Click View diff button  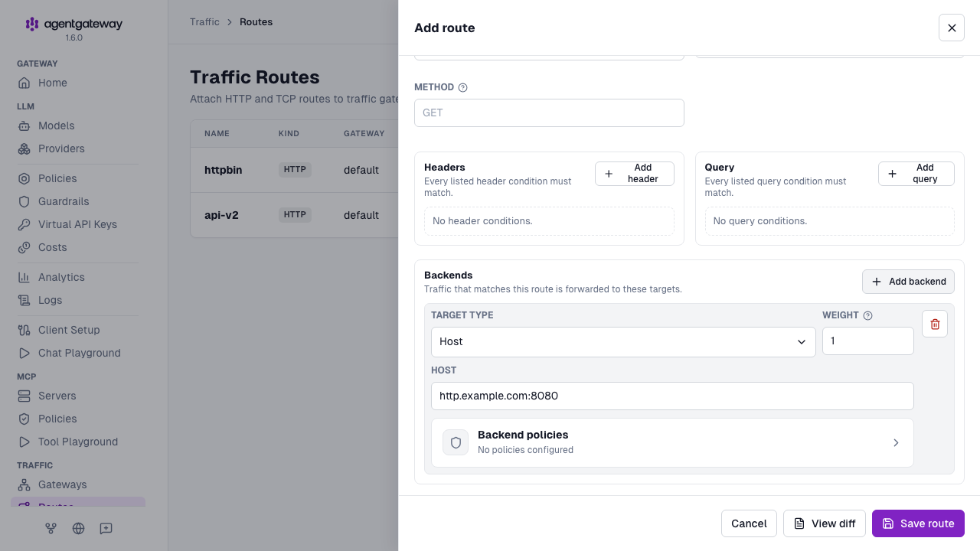825,523
